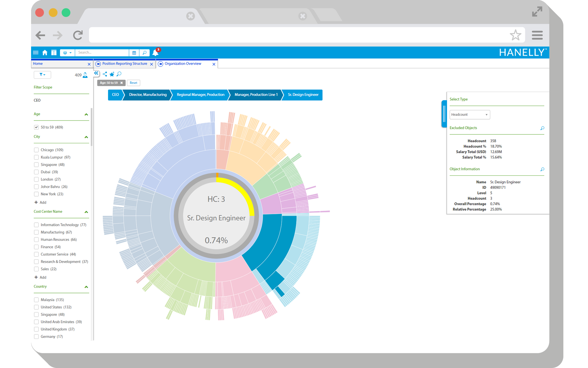The height and width of the screenshot is (368, 588).
Task: Collapse the Cost Center Name section
Action: click(x=86, y=212)
